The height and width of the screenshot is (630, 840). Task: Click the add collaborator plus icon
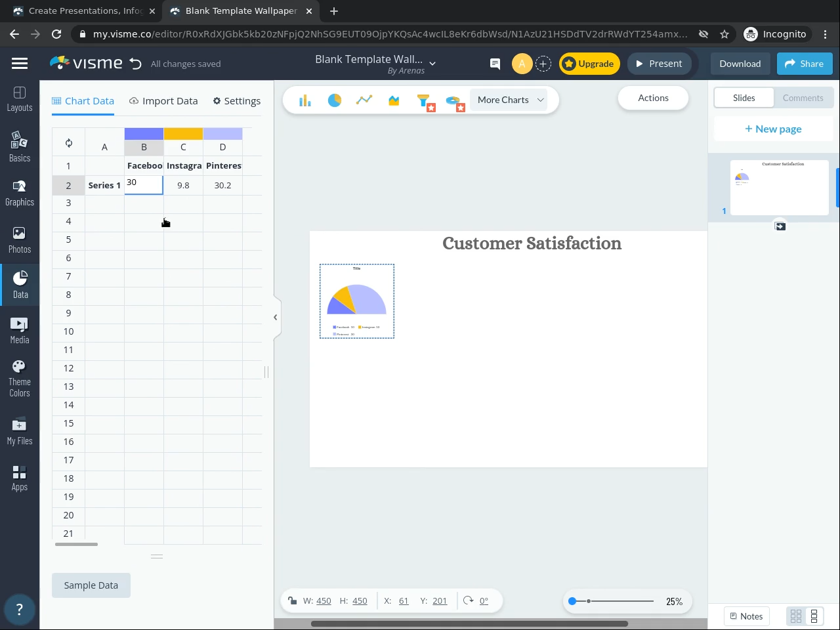pyautogui.click(x=543, y=64)
